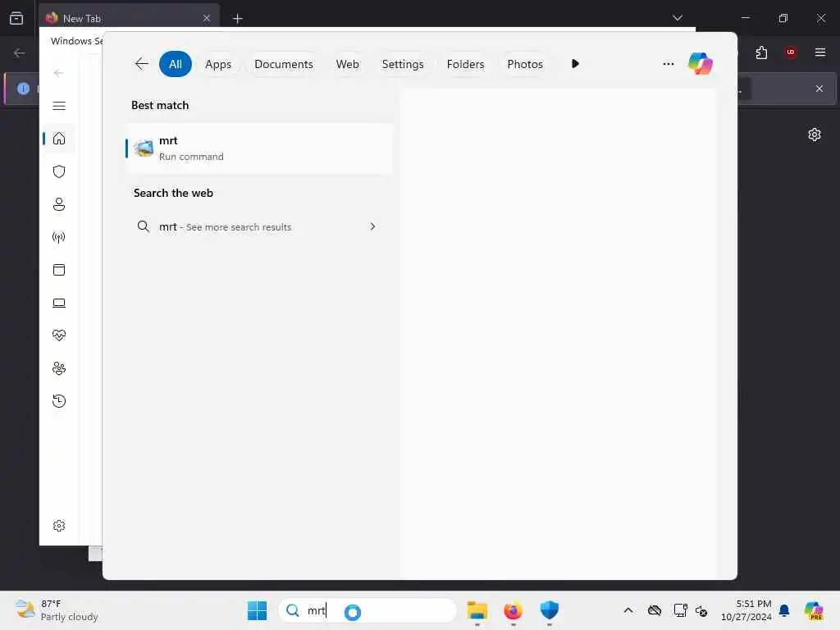Image resolution: width=840 pixels, height=630 pixels.
Task: Click Windows Security back arrow
Action: pyautogui.click(x=59, y=73)
